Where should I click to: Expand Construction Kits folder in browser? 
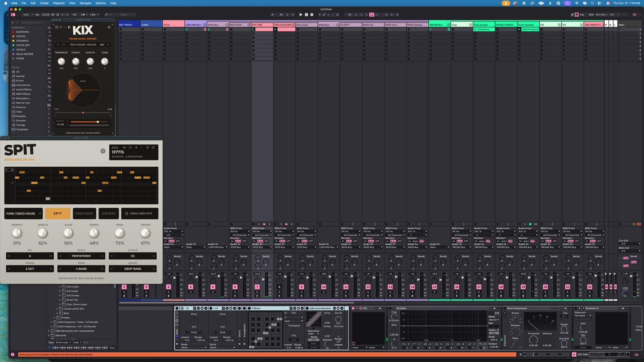pyautogui.click(x=57, y=309)
